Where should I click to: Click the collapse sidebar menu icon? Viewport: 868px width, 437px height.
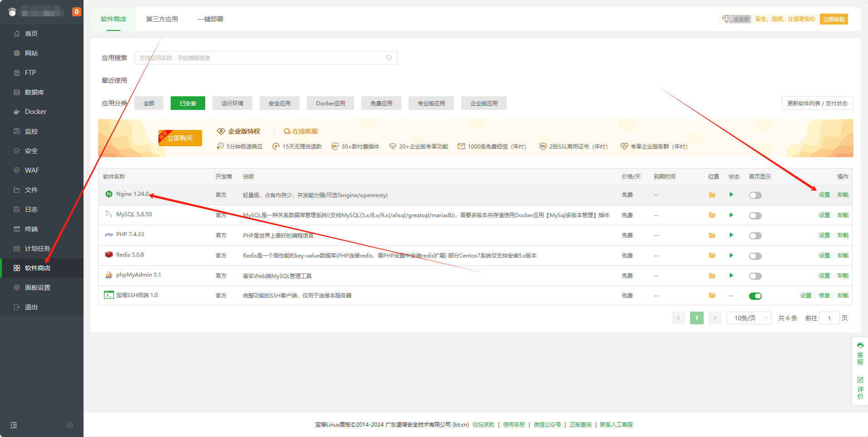14,425
